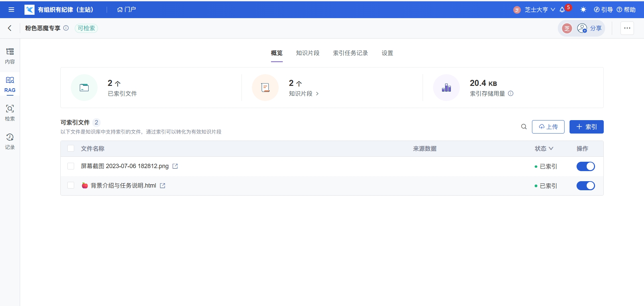Expand the 知识片段 stat card chevron

(x=317, y=94)
